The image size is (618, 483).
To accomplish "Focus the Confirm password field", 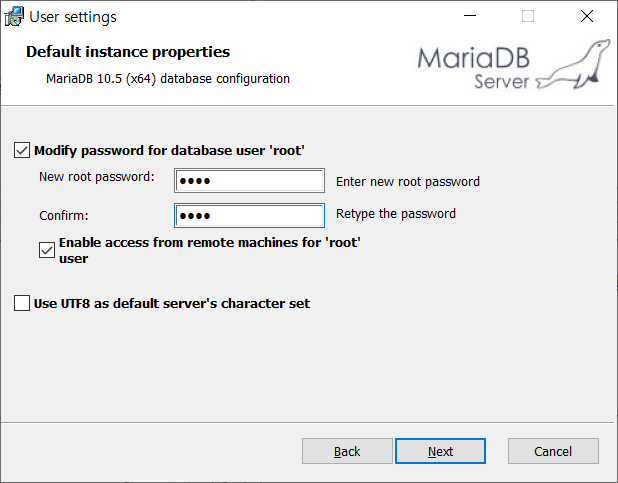I will tap(249, 215).
